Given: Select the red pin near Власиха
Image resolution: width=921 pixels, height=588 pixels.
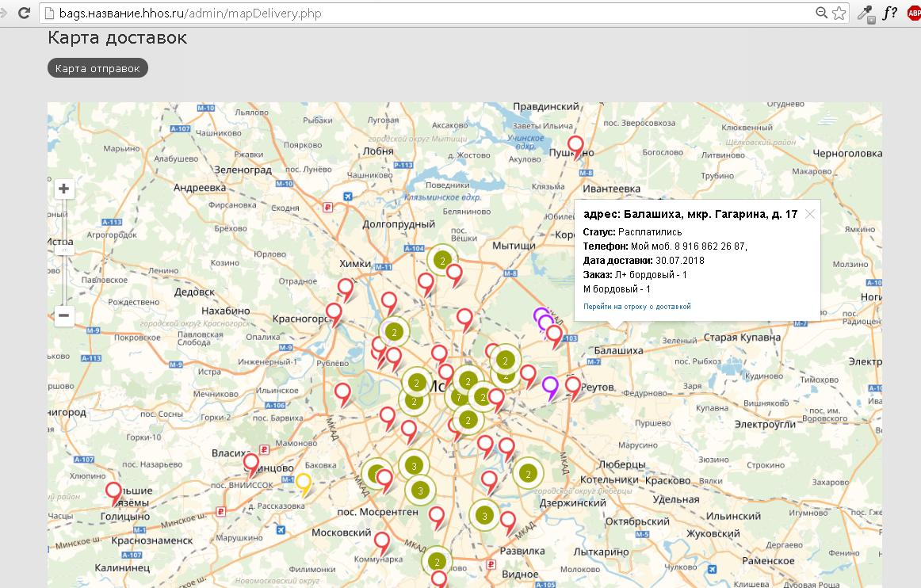Looking at the screenshot, I should coord(251,464).
